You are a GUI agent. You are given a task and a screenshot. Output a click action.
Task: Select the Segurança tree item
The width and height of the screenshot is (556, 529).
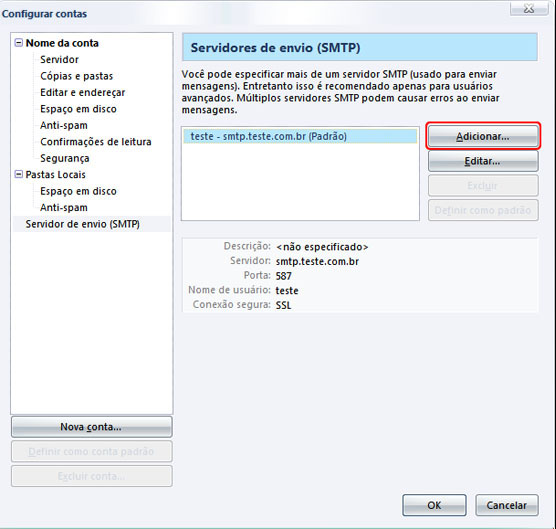65,158
